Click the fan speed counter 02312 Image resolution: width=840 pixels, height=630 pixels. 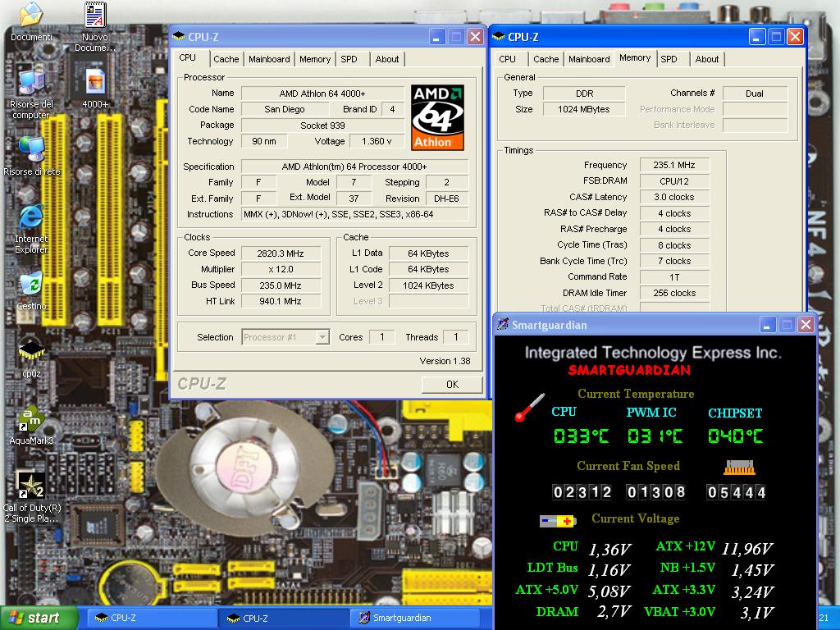coord(582,492)
